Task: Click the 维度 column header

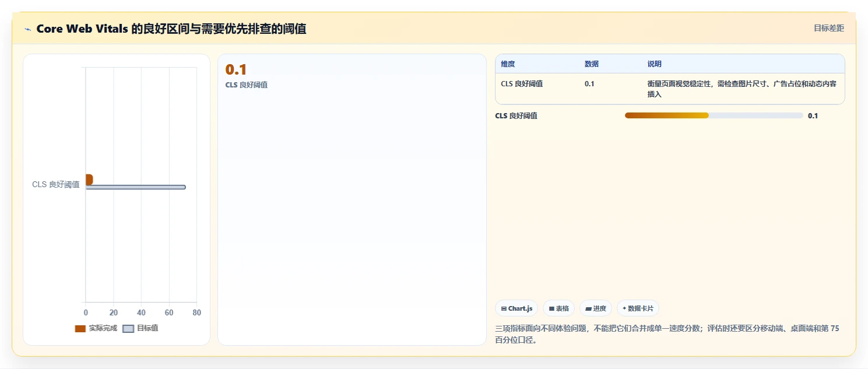Action: [x=508, y=64]
